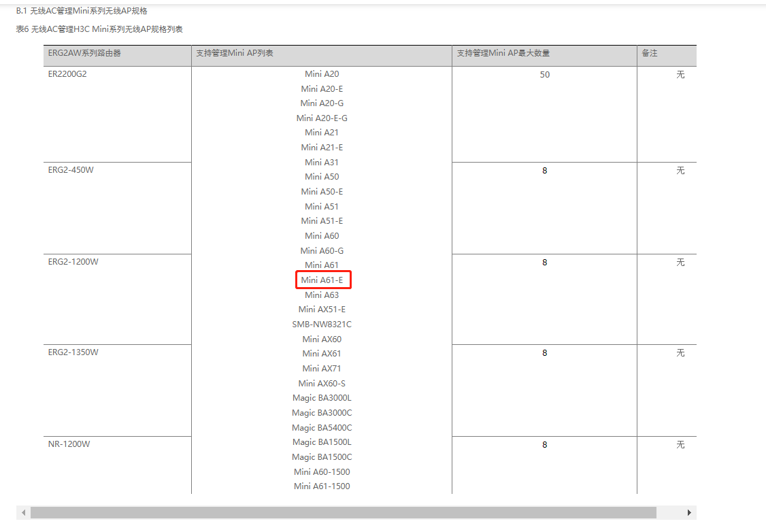Click the Mini A61 entry
This screenshot has height=532, width=766.
tap(322, 265)
